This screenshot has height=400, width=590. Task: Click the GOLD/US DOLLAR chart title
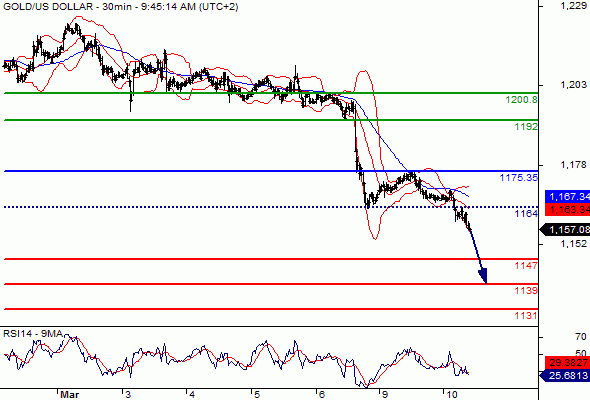tap(120, 7)
